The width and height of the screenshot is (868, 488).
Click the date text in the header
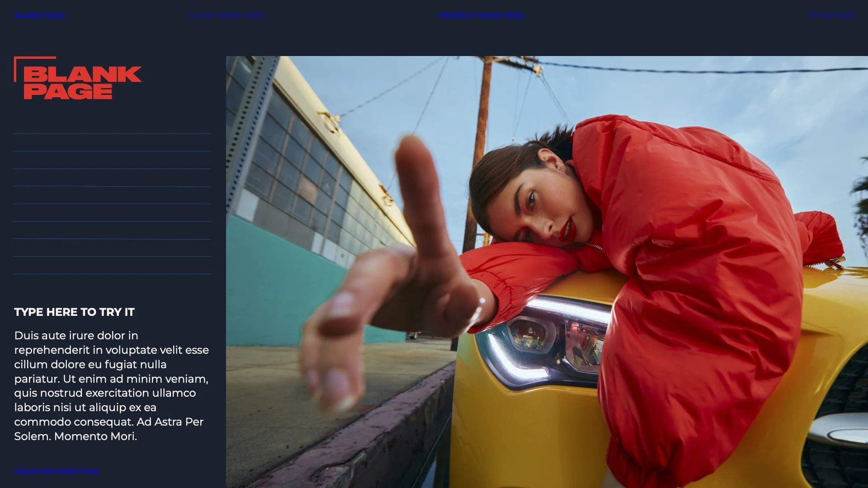(831, 15)
